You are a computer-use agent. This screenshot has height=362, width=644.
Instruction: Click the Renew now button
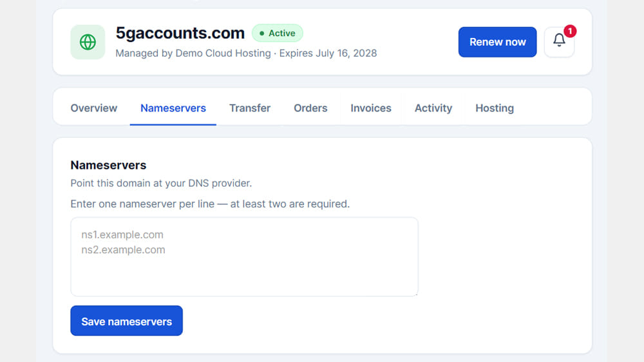click(x=497, y=42)
